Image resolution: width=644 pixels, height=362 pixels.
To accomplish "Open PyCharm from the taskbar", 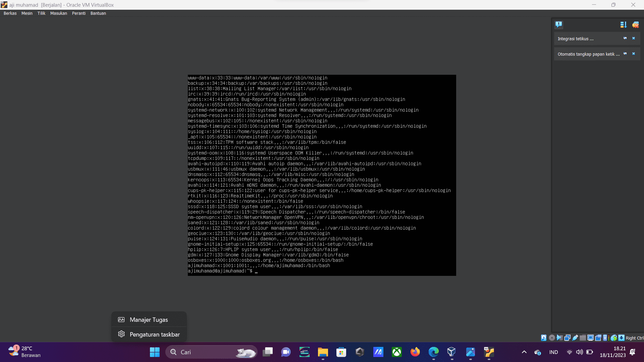I will pos(305,352).
